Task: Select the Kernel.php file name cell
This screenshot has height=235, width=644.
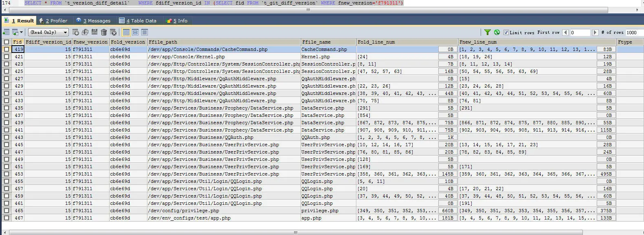Action: pos(328,57)
